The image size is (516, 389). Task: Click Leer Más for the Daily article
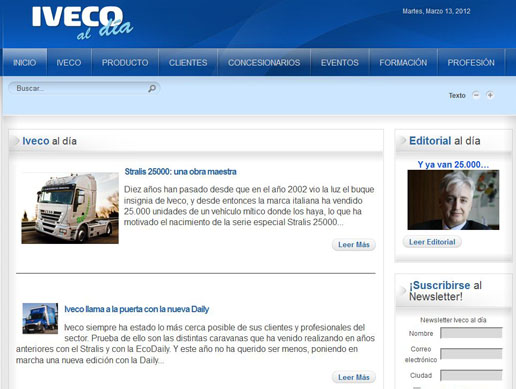[x=354, y=377]
